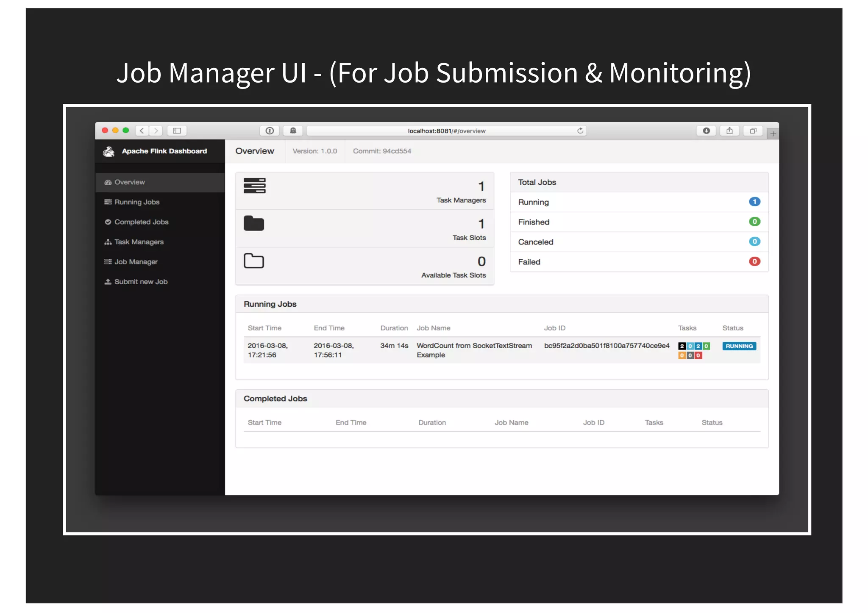This screenshot has height=613, width=868.
Task: Click the blue RUNNING status label
Action: [739, 346]
